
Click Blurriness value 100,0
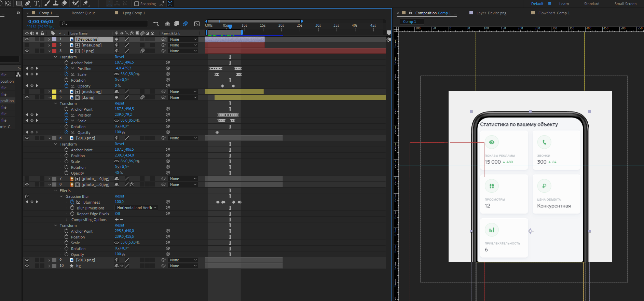[119, 202]
